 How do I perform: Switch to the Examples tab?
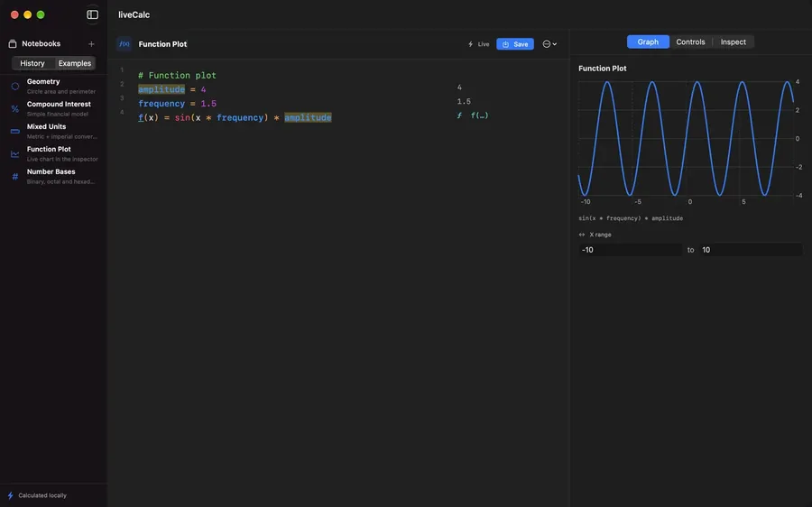click(75, 63)
